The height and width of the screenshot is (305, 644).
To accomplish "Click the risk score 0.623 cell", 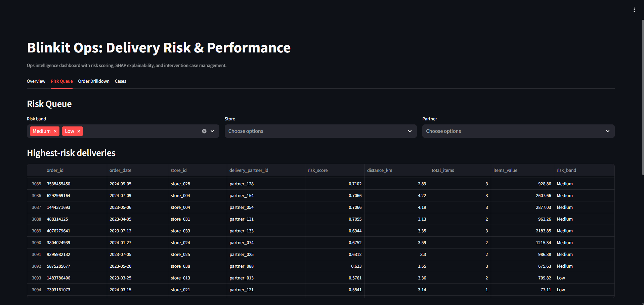I will (x=335, y=266).
